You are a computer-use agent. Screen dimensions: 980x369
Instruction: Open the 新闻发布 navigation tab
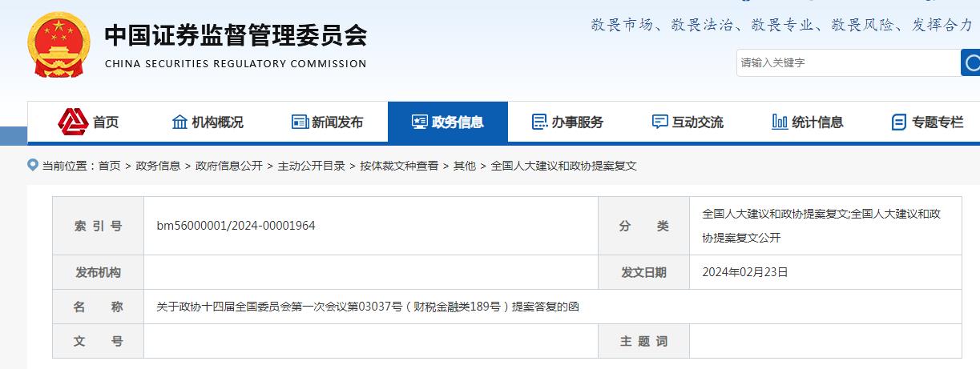coord(328,122)
